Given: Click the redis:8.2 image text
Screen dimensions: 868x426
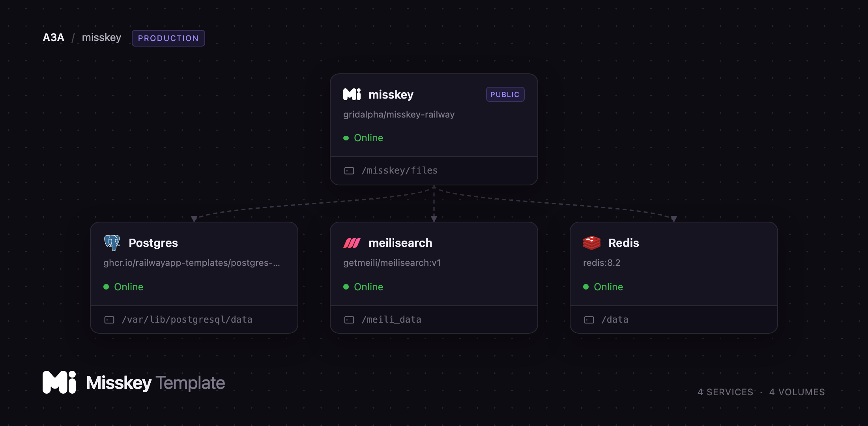Looking at the screenshot, I should (602, 263).
